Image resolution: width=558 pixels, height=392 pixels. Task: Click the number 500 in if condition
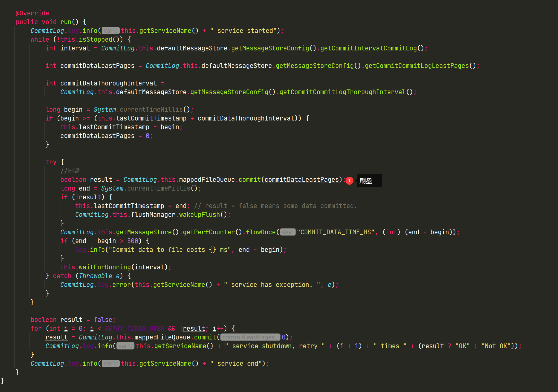click(132, 241)
